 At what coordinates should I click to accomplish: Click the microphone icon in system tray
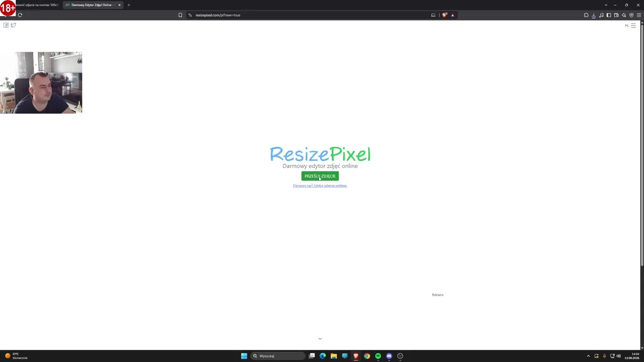coord(604,356)
